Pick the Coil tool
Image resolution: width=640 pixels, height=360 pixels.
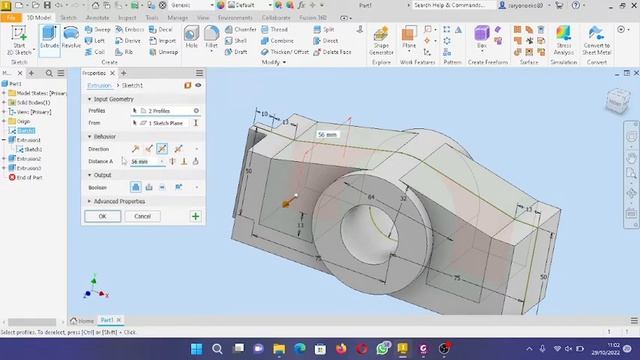95,52
